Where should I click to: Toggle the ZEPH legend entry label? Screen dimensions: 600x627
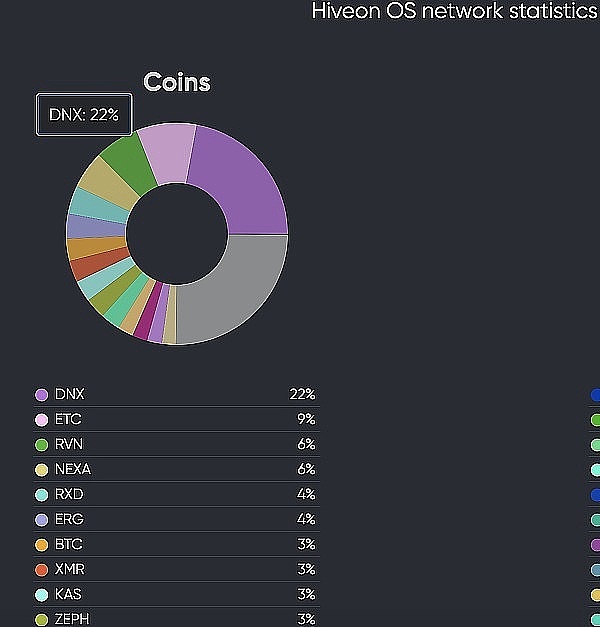coord(72,619)
